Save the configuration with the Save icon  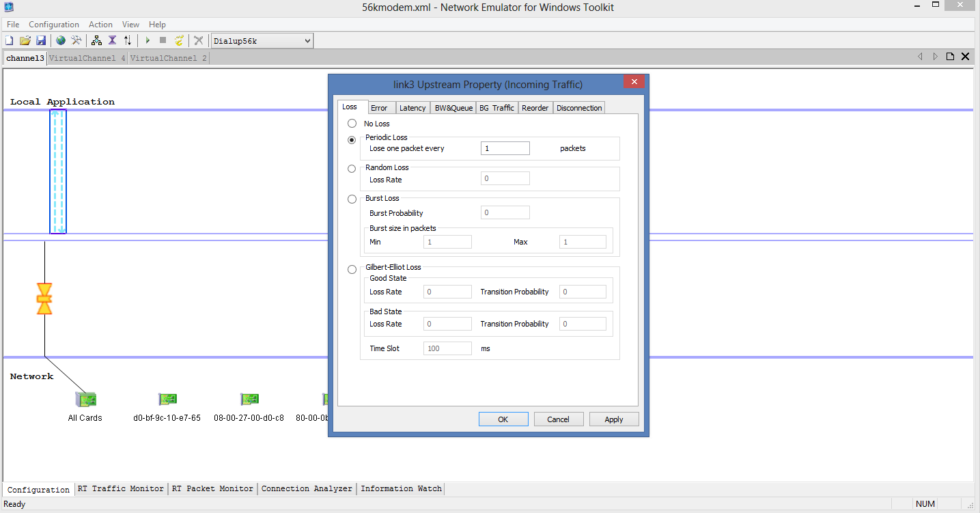[x=41, y=40]
